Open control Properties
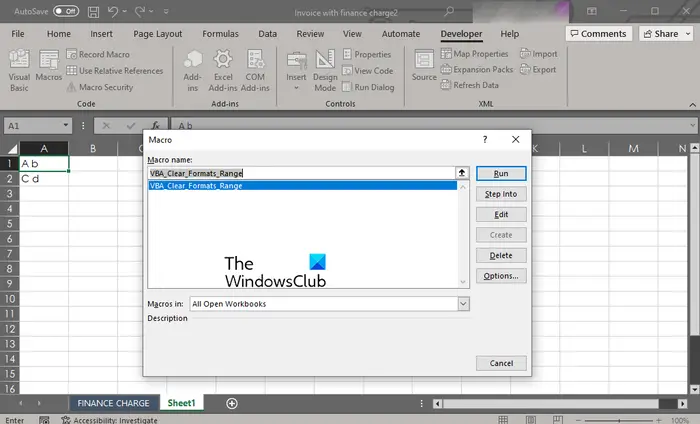 point(367,54)
